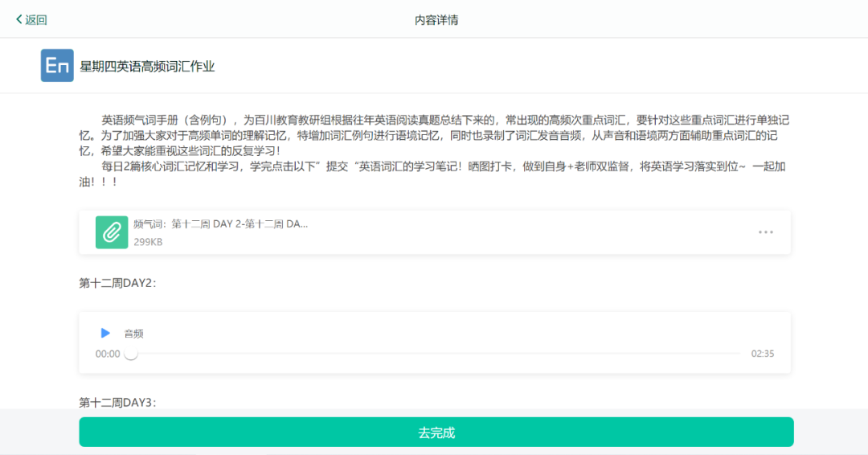868x455 pixels.
Task: Click the audio progress slider handle
Action: click(131, 354)
